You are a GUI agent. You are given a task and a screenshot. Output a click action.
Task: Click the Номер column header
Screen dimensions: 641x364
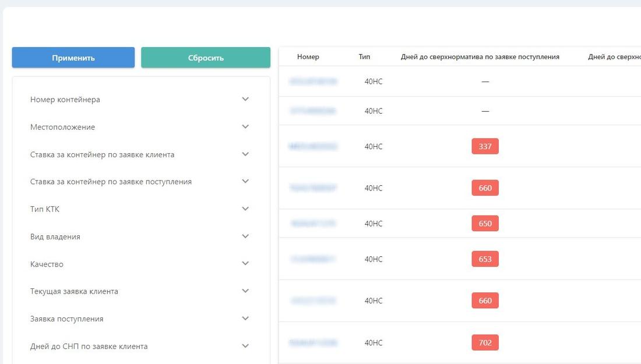coord(308,57)
